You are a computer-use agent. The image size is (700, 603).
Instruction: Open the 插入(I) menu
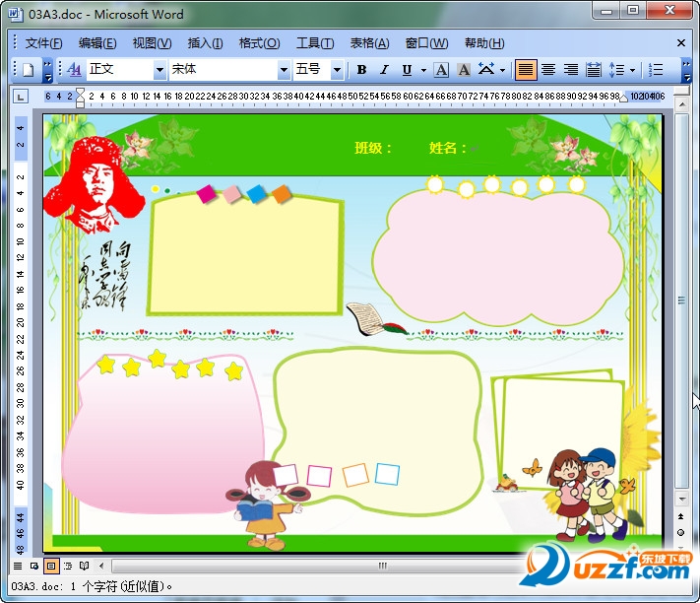(x=205, y=43)
